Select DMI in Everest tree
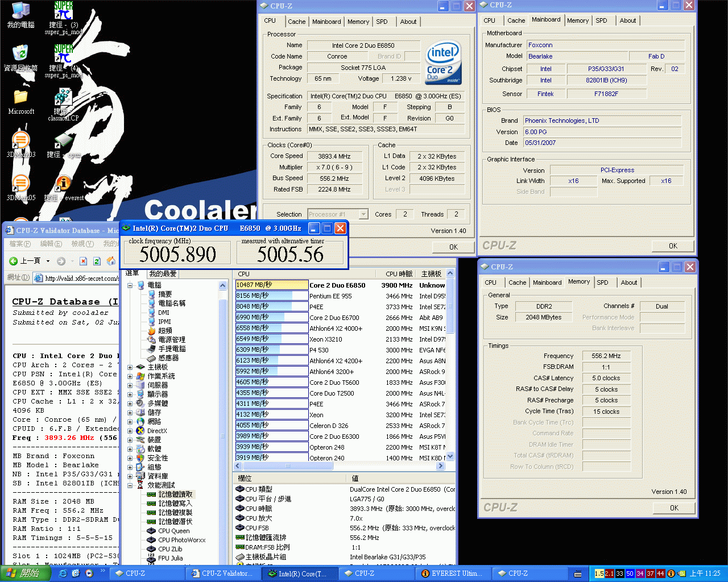This screenshot has height=582, width=728. [164, 313]
